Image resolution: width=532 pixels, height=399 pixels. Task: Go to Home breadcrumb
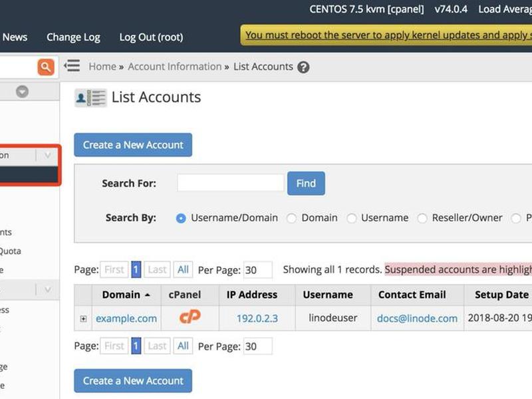pyautogui.click(x=102, y=66)
